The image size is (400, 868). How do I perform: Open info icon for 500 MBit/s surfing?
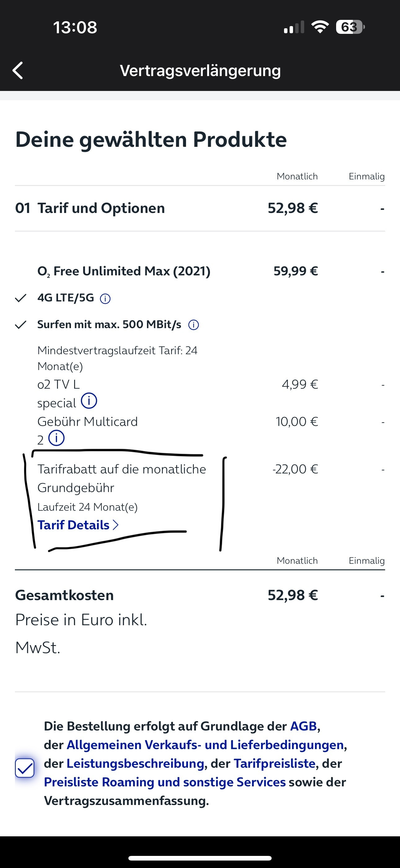[193, 325]
